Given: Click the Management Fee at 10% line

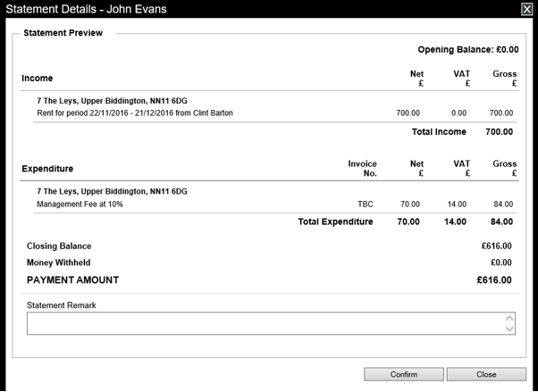Looking at the screenshot, I should (x=80, y=204).
